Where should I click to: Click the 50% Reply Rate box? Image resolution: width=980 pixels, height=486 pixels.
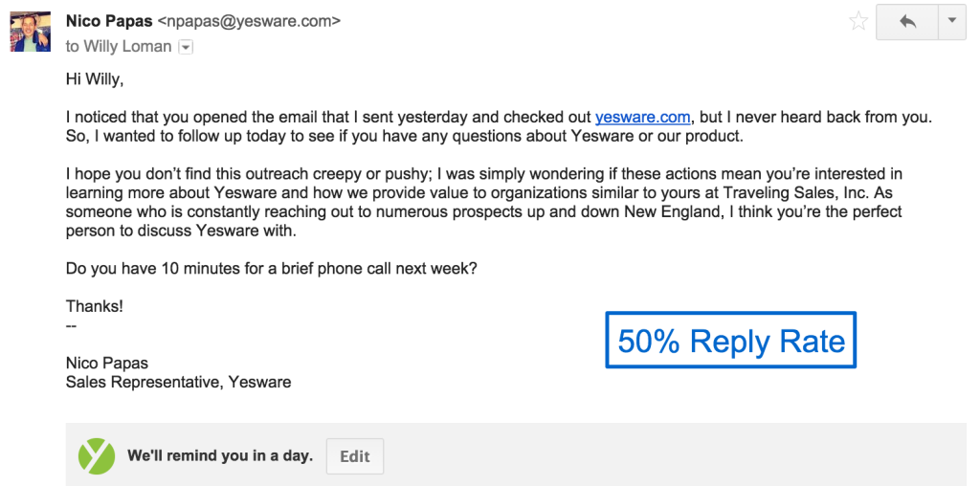730,341
